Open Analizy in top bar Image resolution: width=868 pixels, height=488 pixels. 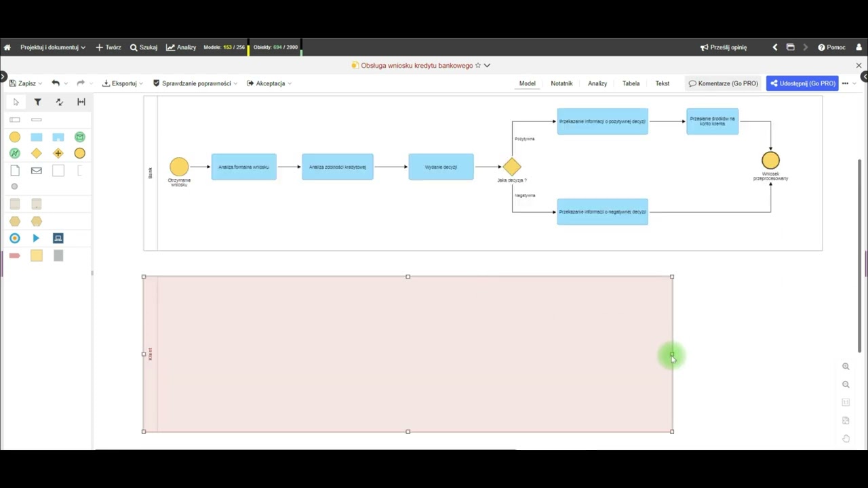181,47
